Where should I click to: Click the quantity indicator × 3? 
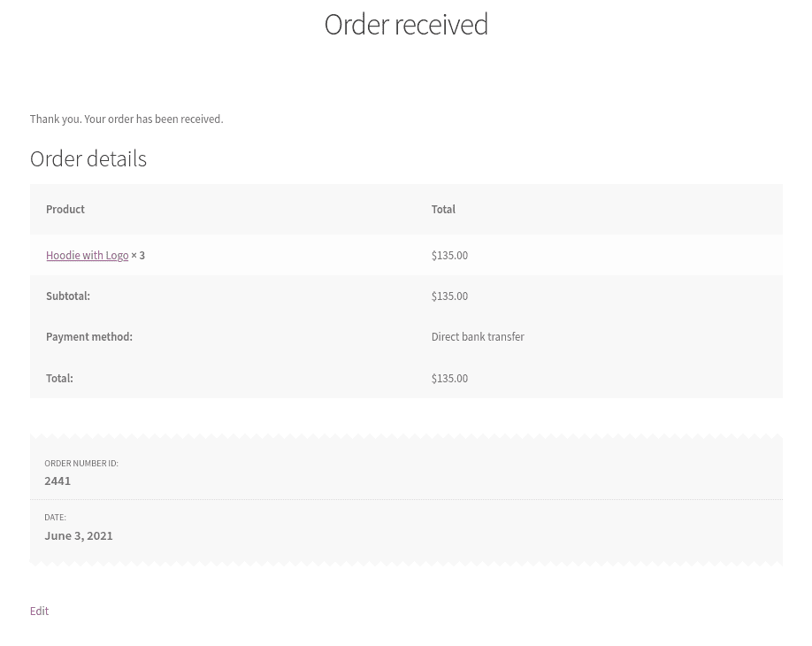[137, 255]
